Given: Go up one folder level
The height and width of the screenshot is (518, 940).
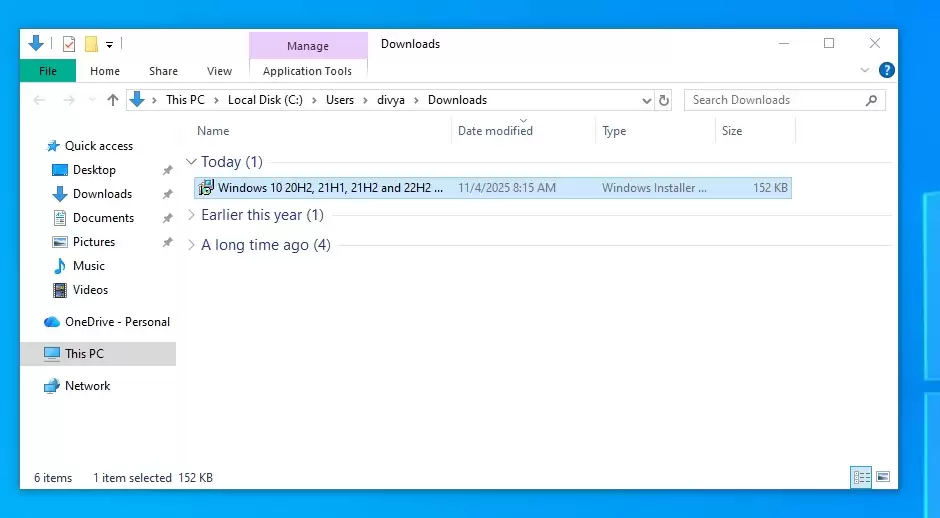Looking at the screenshot, I should coord(113,100).
